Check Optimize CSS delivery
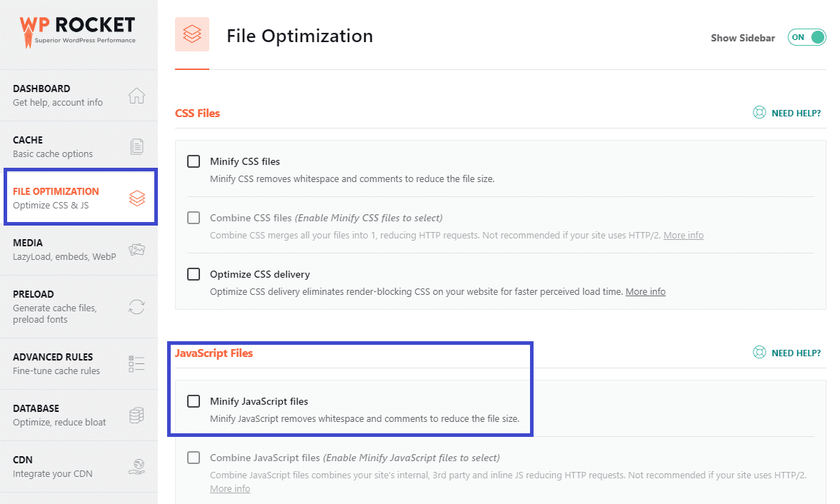The height and width of the screenshot is (504, 840). [x=193, y=273]
